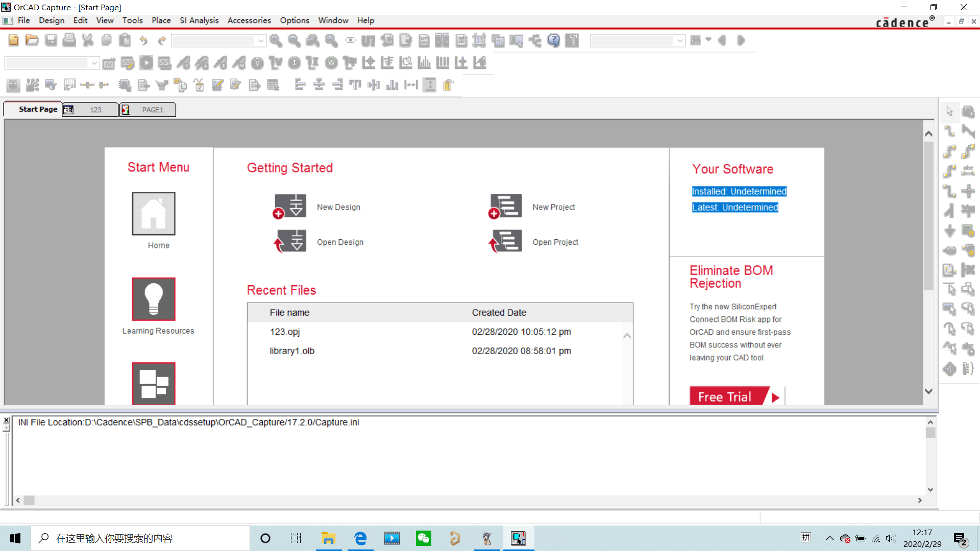Click the binoculars Find icon
The width and height of the screenshot is (980, 551).
click(x=695, y=40)
